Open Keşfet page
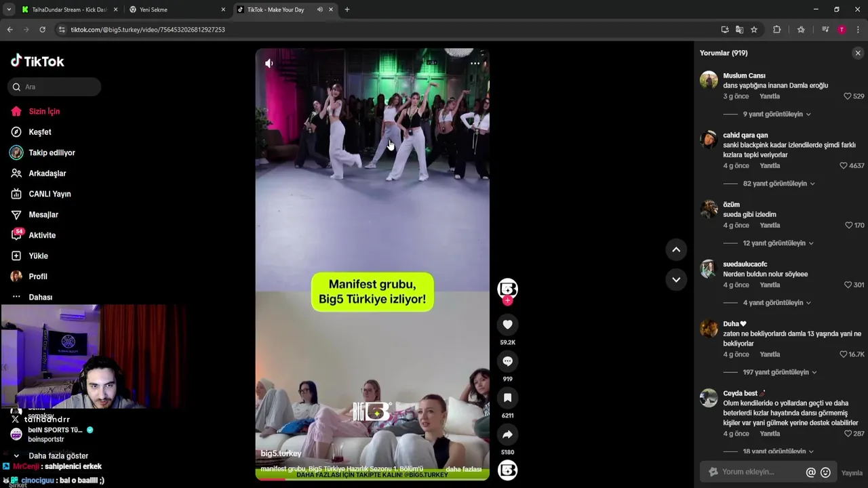The image size is (868, 488). click(x=39, y=132)
